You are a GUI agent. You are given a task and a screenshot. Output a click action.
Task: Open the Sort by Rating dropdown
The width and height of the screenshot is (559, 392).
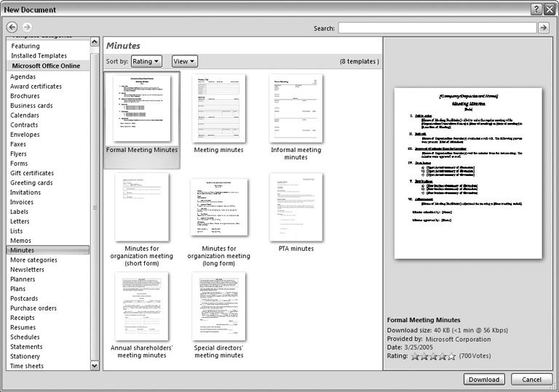click(x=146, y=62)
